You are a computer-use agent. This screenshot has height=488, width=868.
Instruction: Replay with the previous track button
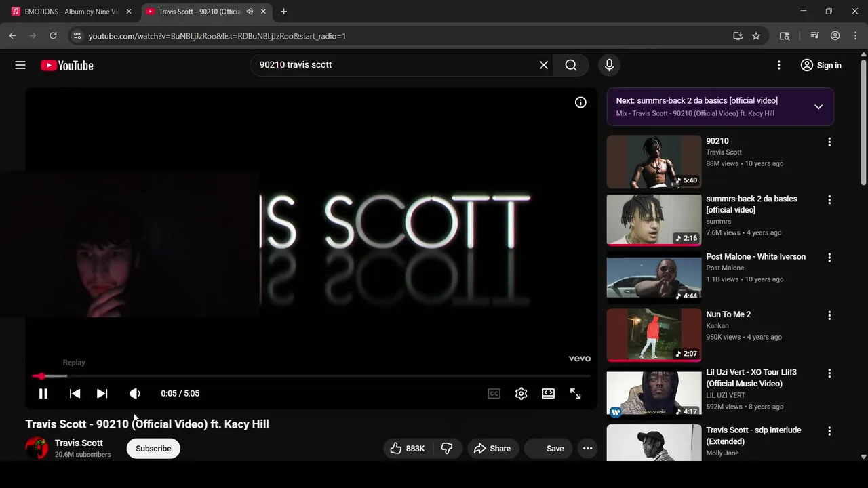(x=75, y=394)
